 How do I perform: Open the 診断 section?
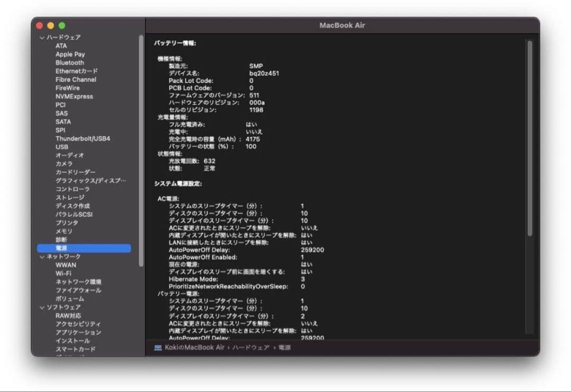pos(61,239)
